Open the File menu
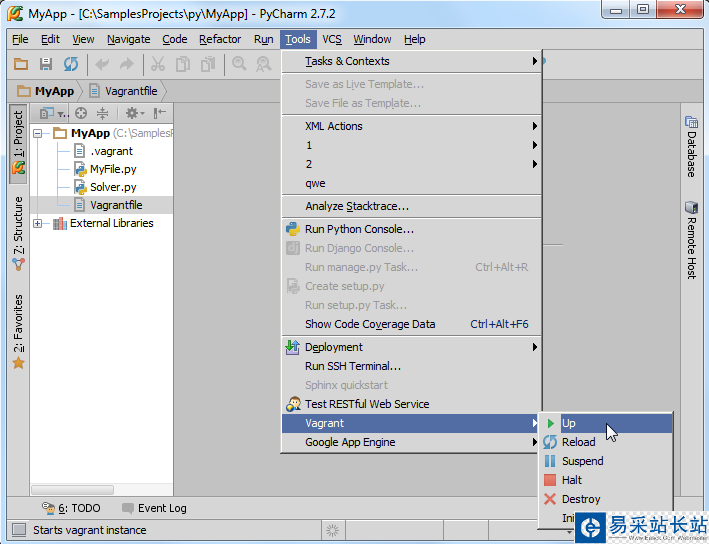Image resolution: width=709 pixels, height=544 pixels. click(20, 39)
